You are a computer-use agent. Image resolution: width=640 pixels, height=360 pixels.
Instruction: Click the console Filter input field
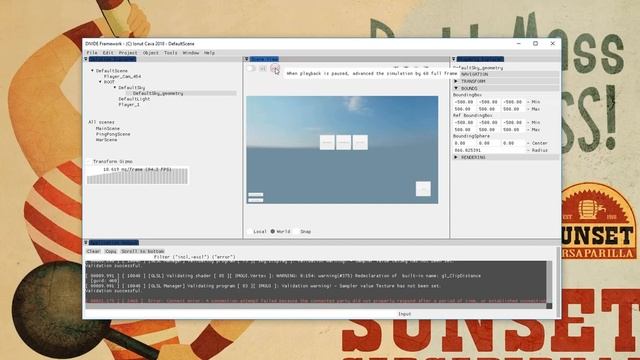tap(119, 257)
